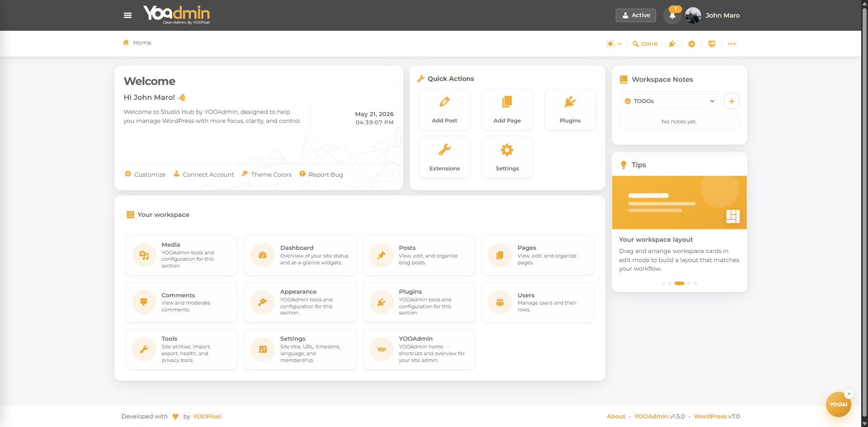
Task: Open the Extensions quick action
Action: [444, 157]
